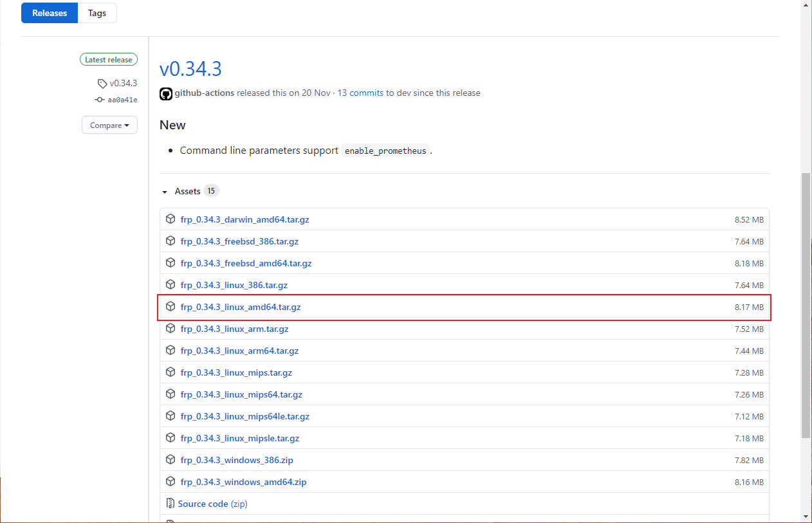Click the 8.17 MB file size

pyautogui.click(x=749, y=307)
